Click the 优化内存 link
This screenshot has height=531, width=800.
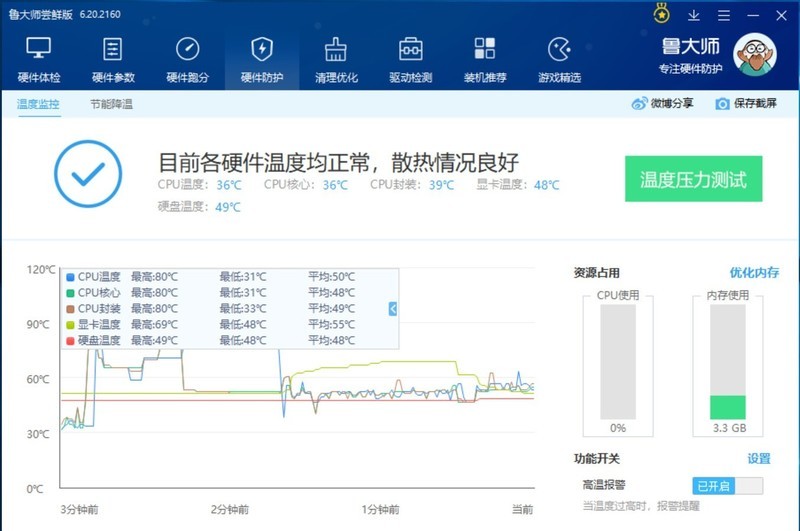754,272
